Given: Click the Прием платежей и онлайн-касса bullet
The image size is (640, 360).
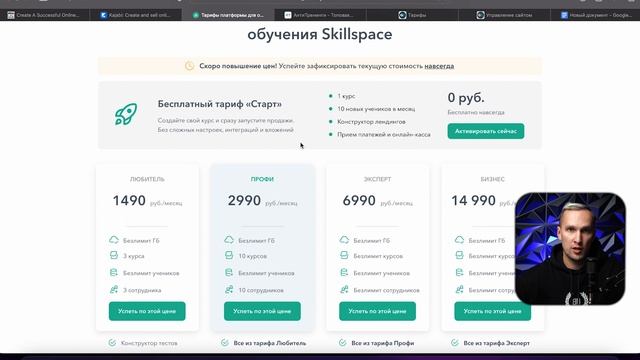Looking at the screenshot, I should click(384, 134).
